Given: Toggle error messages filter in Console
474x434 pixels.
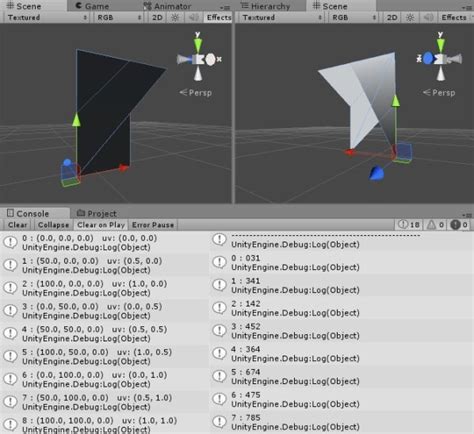Looking at the screenshot, I should (x=459, y=225).
